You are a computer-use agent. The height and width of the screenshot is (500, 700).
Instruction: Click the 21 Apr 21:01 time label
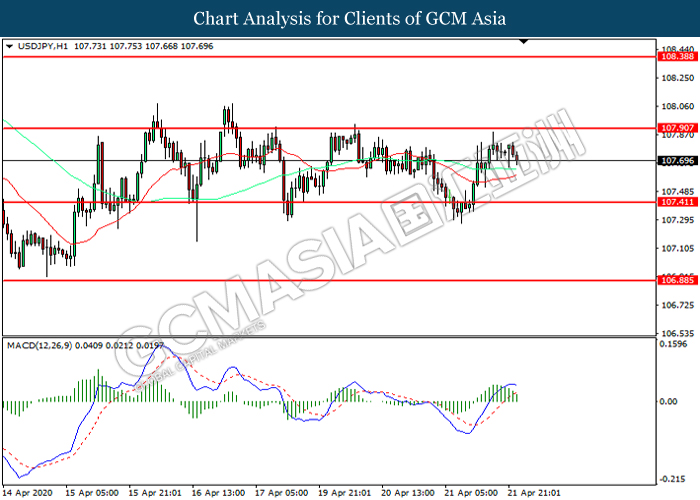point(533,493)
